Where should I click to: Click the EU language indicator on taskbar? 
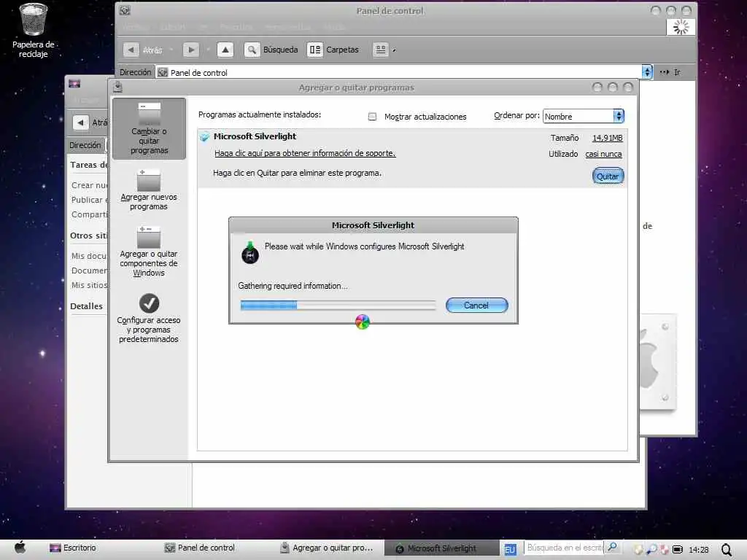coord(510,550)
